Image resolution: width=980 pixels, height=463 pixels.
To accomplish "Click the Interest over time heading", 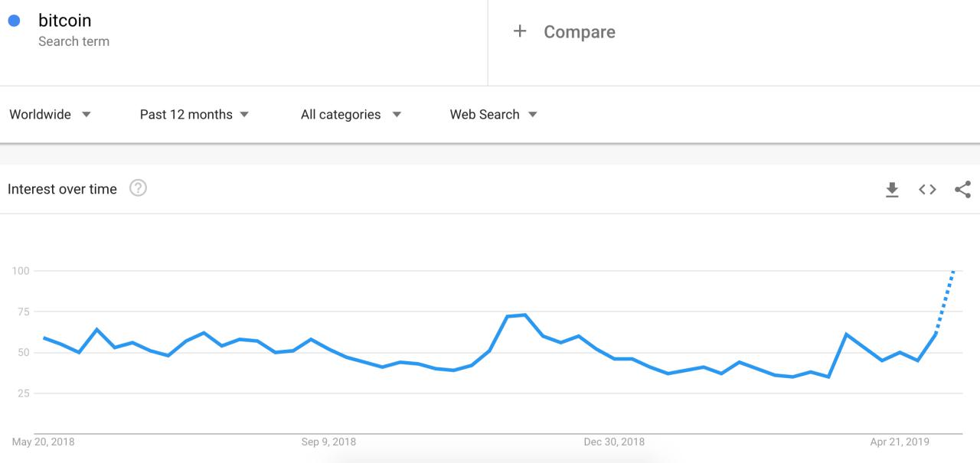I will click(61, 188).
